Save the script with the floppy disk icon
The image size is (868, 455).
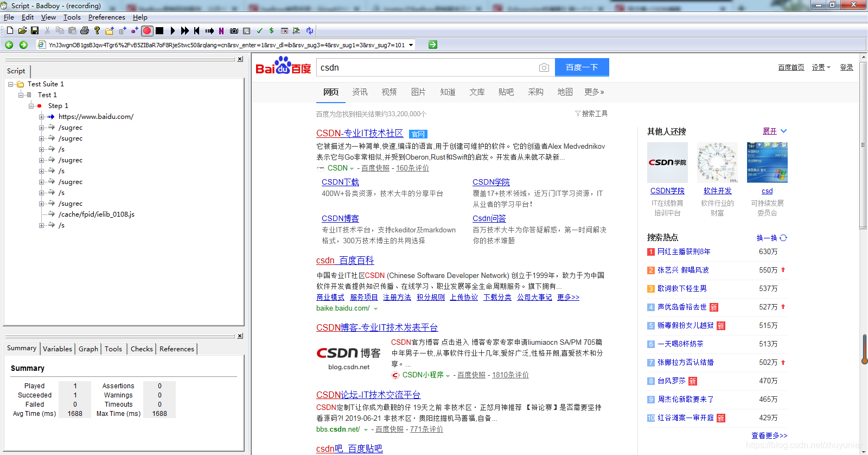35,31
